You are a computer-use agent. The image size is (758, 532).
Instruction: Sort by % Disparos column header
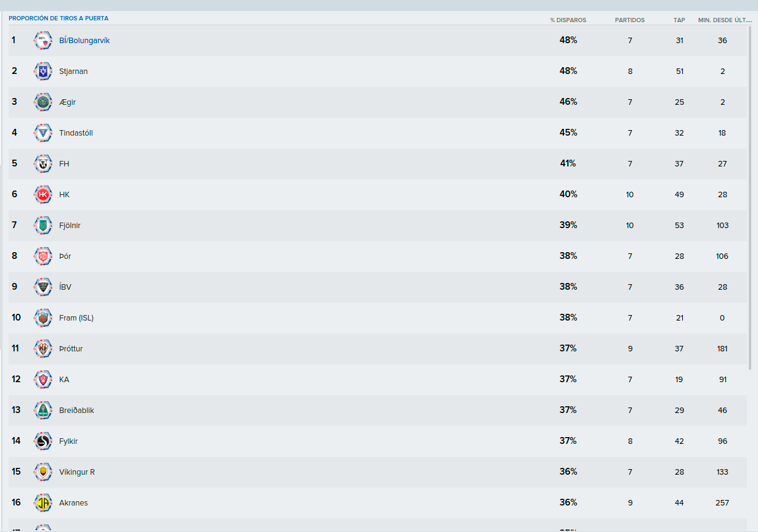(568, 20)
